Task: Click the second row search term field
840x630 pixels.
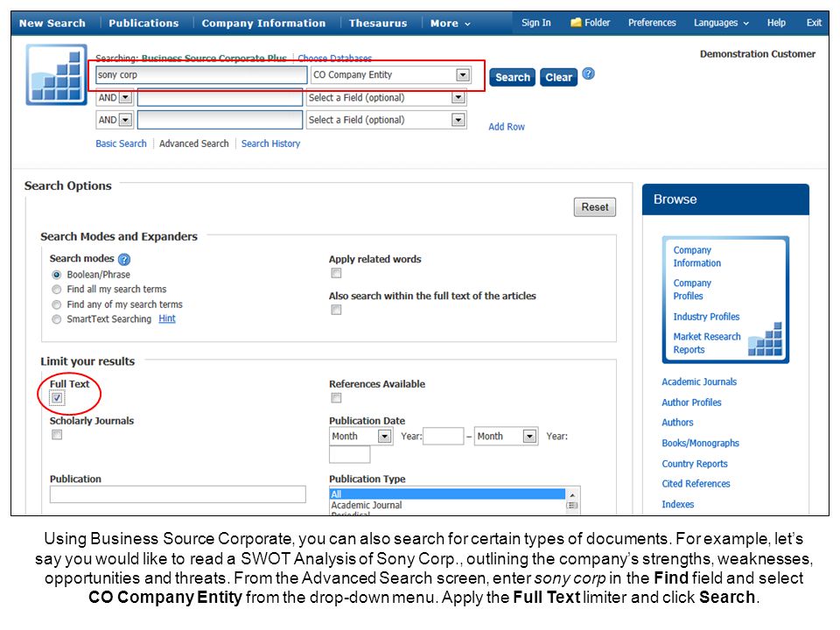Action: click(220, 97)
